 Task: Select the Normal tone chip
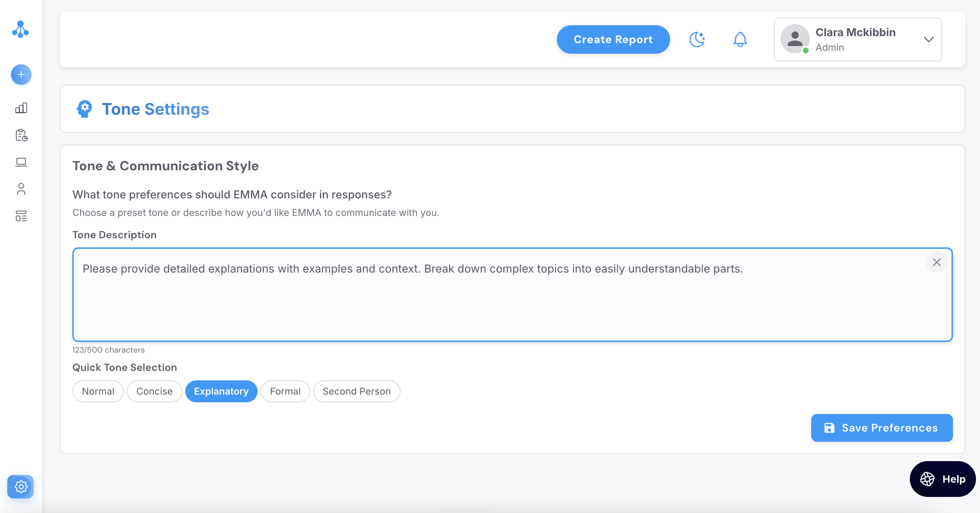(x=98, y=391)
